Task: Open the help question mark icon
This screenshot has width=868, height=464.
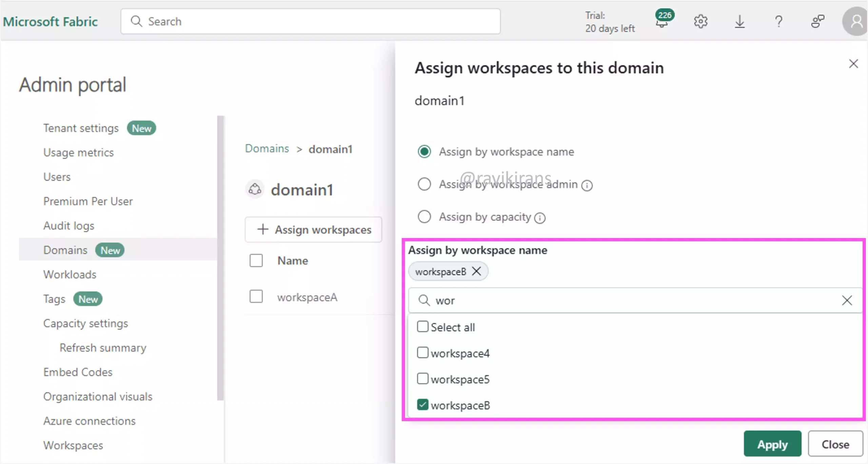Action: pos(779,21)
